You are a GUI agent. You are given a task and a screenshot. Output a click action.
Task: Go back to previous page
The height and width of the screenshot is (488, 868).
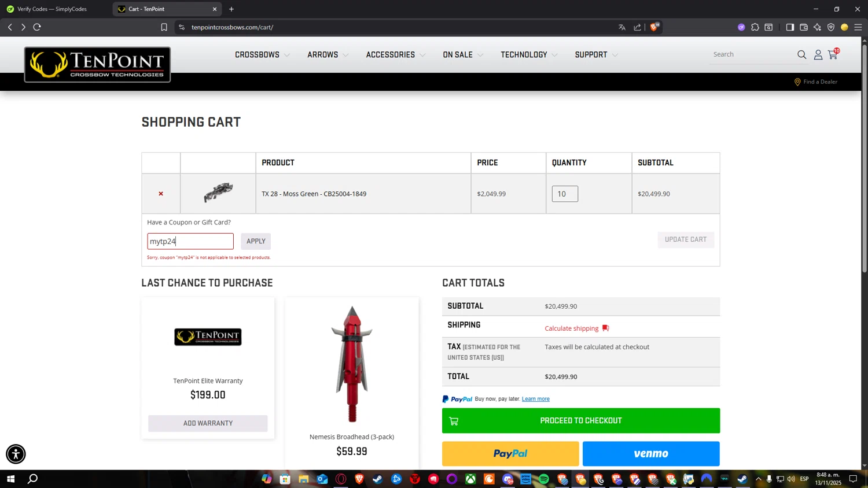tap(10, 27)
